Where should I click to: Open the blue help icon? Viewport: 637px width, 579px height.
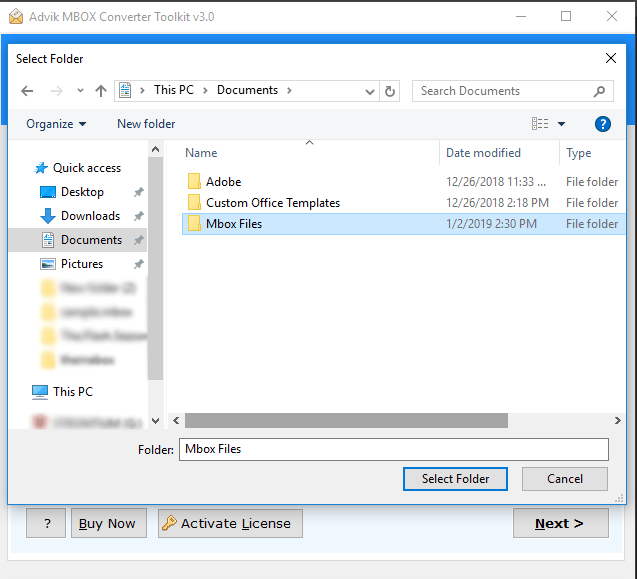click(602, 124)
